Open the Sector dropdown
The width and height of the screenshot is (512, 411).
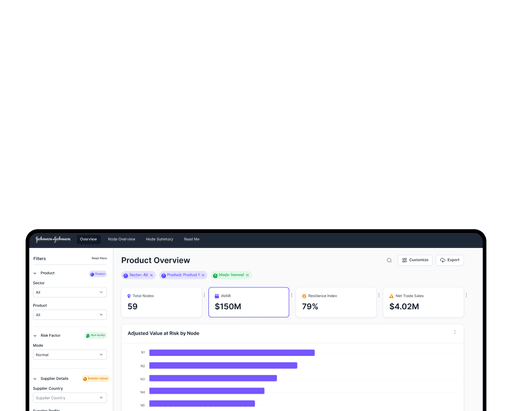point(70,292)
